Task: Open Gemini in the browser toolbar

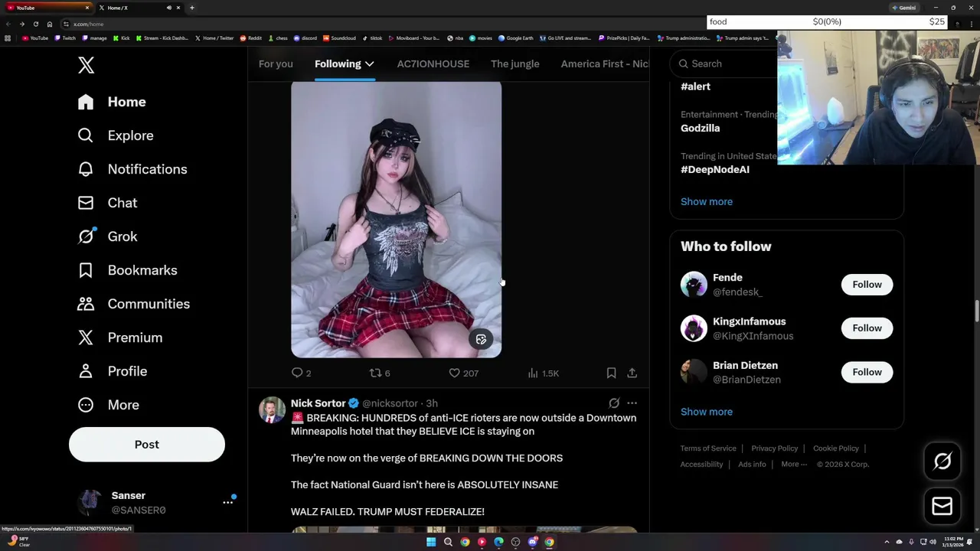Action: click(x=903, y=8)
